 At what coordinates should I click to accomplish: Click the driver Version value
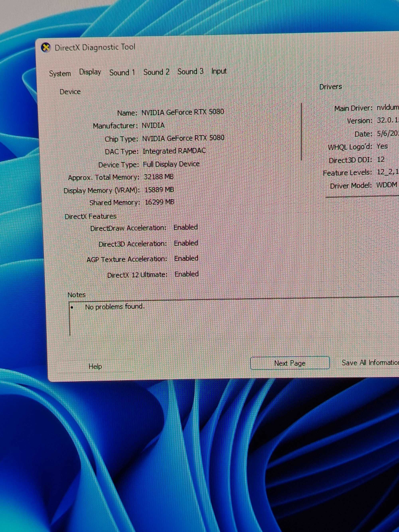pyautogui.click(x=388, y=120)
